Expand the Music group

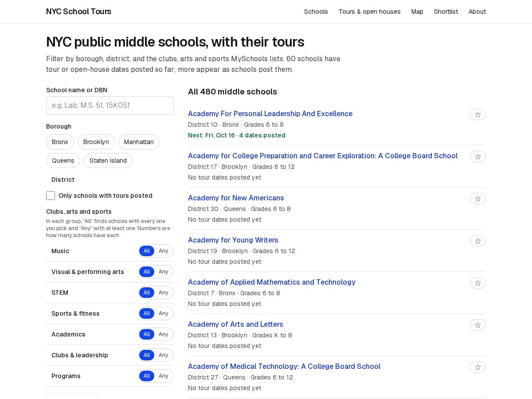pos(60,251)
